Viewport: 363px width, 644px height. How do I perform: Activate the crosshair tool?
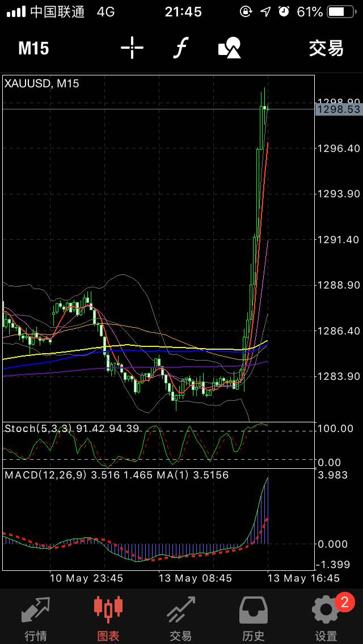(132, 48)
